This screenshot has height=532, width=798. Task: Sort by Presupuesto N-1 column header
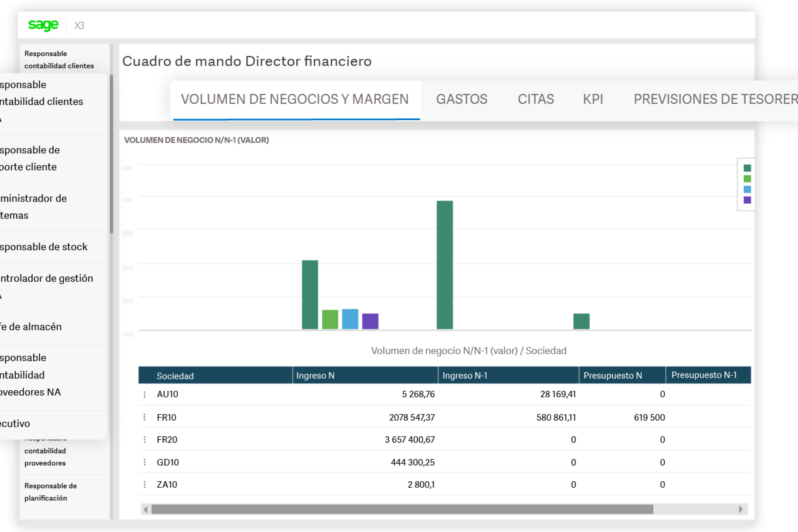[x=709, y=375]
